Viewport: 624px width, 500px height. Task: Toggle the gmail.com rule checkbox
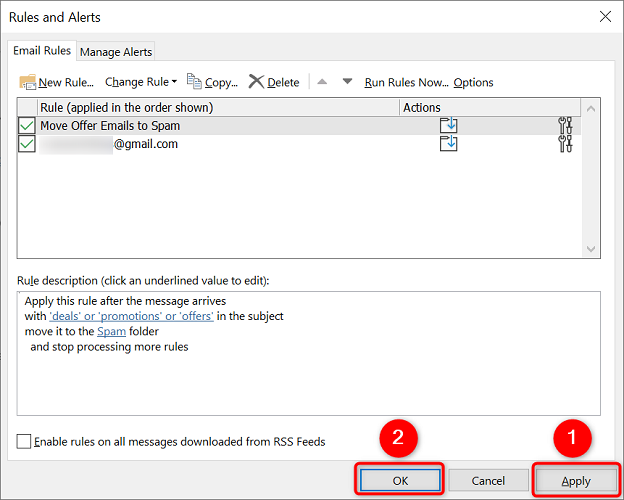click(x=27, y=144)
